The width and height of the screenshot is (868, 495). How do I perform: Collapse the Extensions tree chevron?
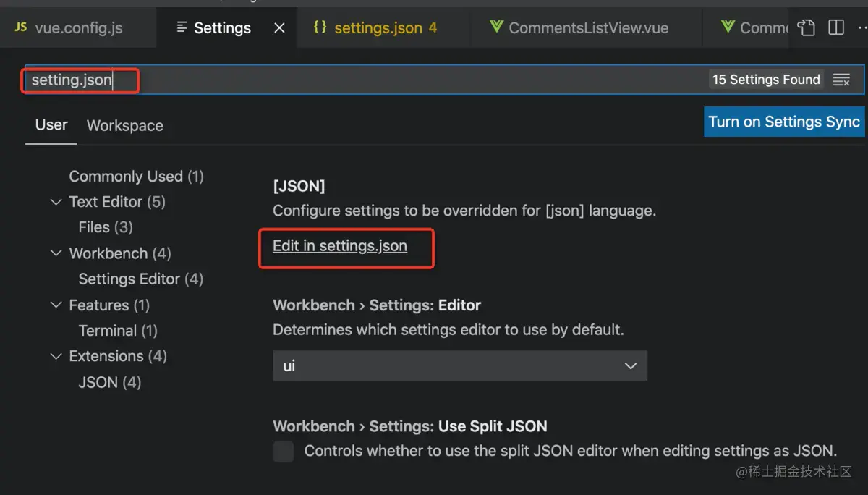pos(56,356)
